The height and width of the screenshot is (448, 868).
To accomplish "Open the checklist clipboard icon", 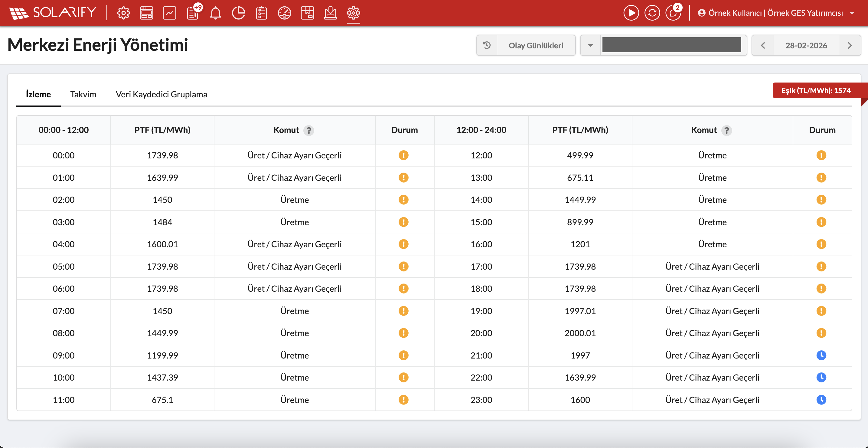I will point(262,13).
